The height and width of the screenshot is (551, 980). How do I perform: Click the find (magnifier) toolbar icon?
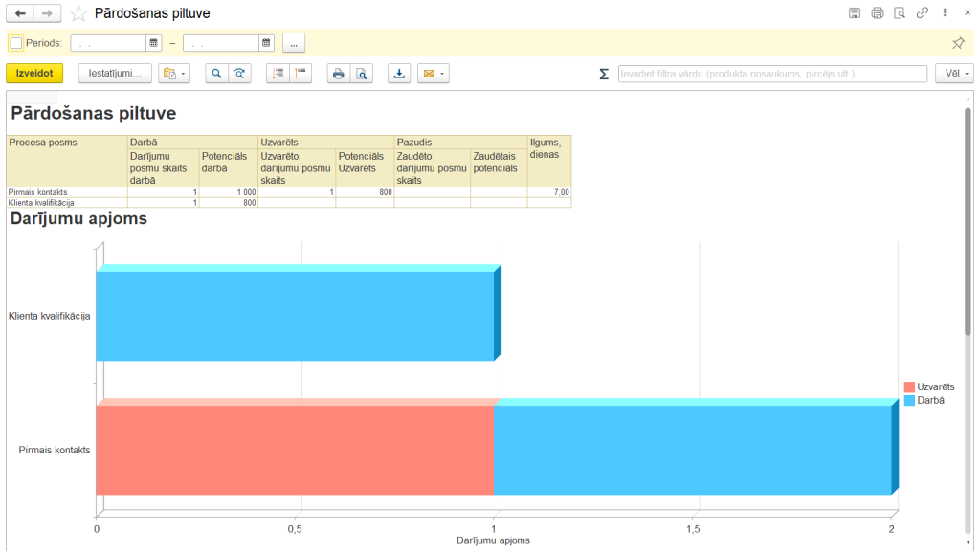click(x=217, y=74)
